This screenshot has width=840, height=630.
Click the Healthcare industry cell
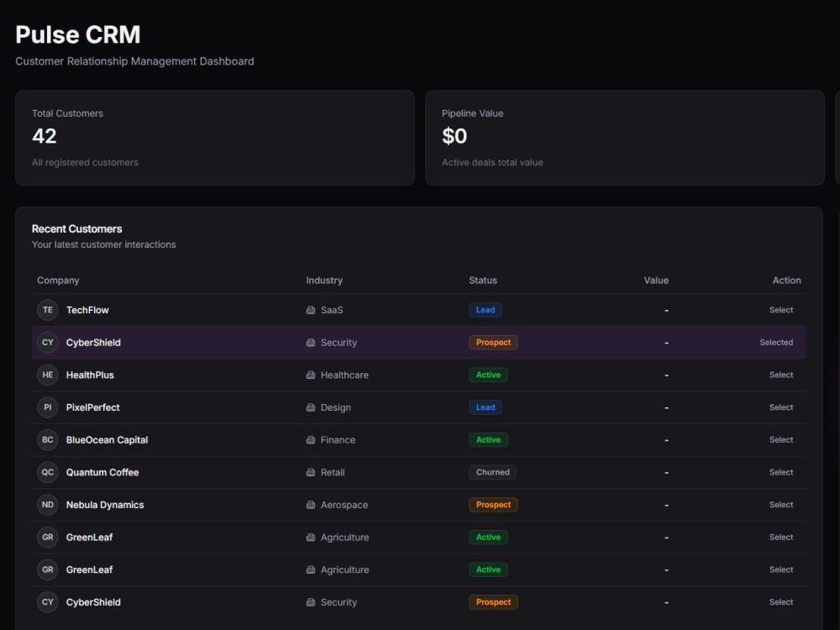(x=344, y=375)
